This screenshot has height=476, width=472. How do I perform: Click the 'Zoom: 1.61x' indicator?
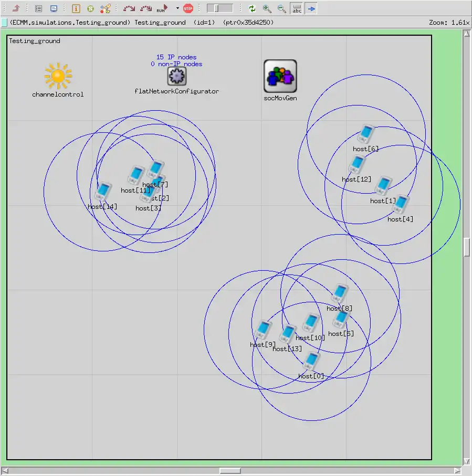pyautogui.click(x=449, y=23)
